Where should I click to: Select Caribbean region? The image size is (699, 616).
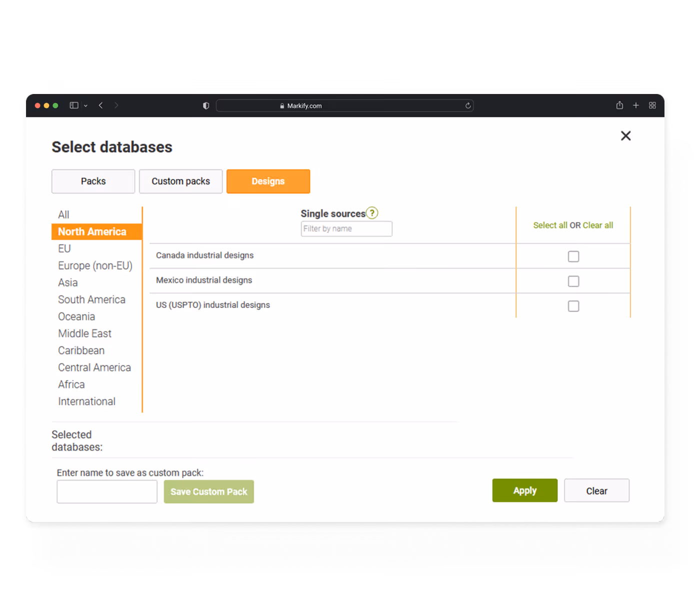(81, 350)
